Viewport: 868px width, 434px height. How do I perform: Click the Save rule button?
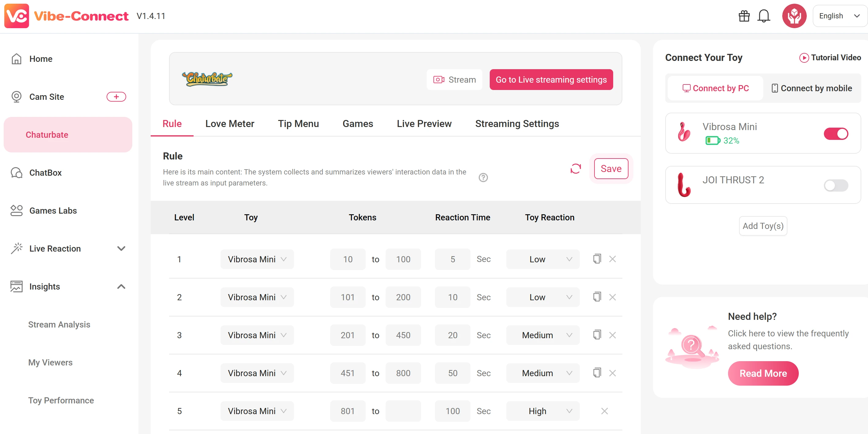tap(610, 168)
